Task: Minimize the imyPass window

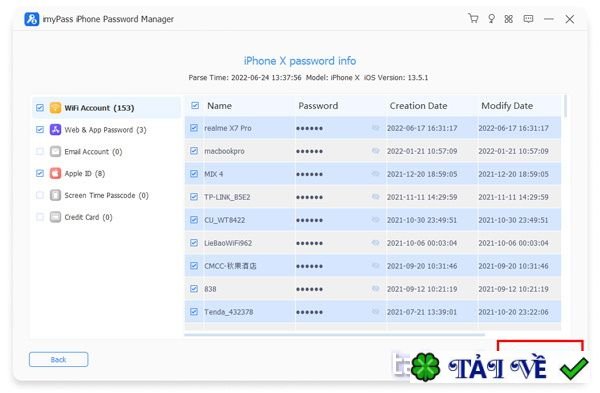Action: (x=549, y=19)
